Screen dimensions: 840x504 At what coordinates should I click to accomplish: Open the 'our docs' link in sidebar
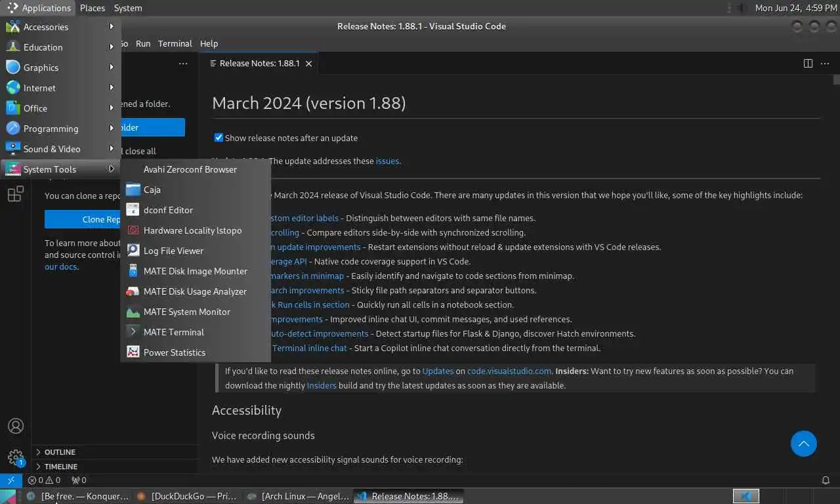pos(61,266)
